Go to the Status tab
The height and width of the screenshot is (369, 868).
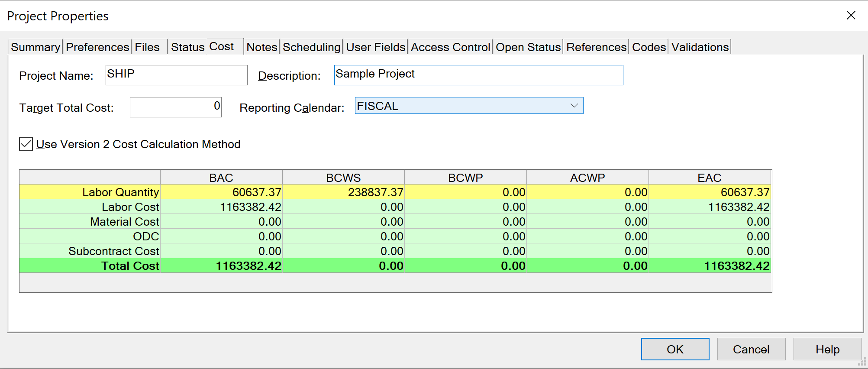[187, 47]
